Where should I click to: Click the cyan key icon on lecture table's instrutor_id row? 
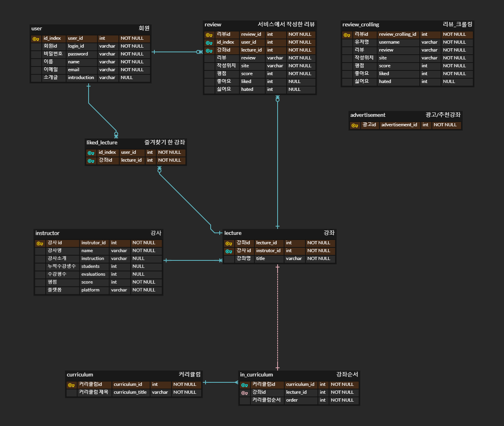(229, 251)
